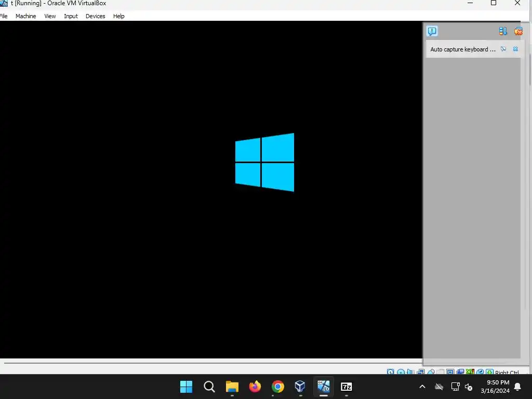Open the Devices menu
The width and height of the screenshot is (532, 399).
coord(96,16)
